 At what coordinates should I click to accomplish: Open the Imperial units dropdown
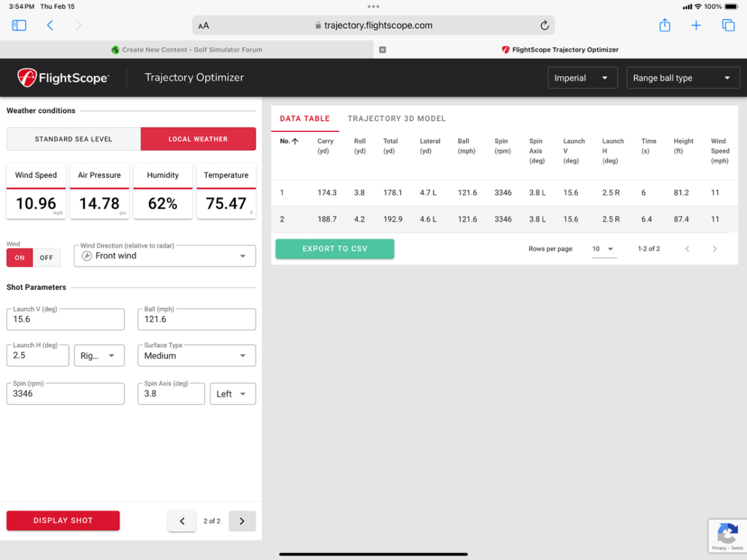click(583, 78)
